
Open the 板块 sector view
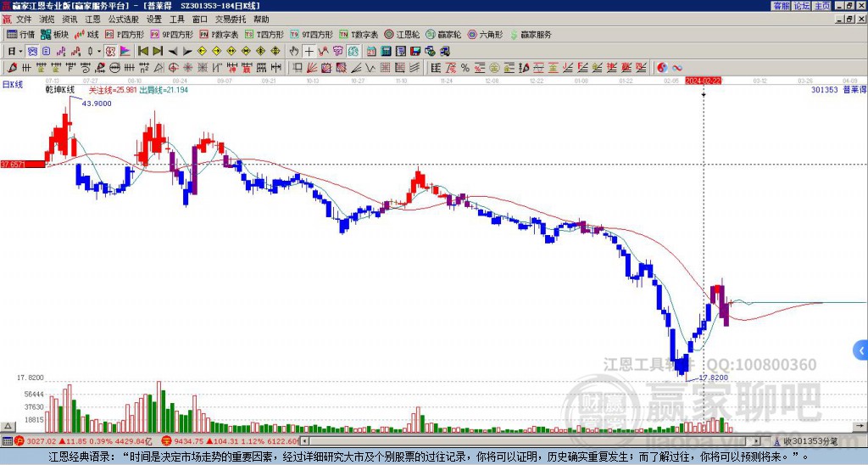54,34
